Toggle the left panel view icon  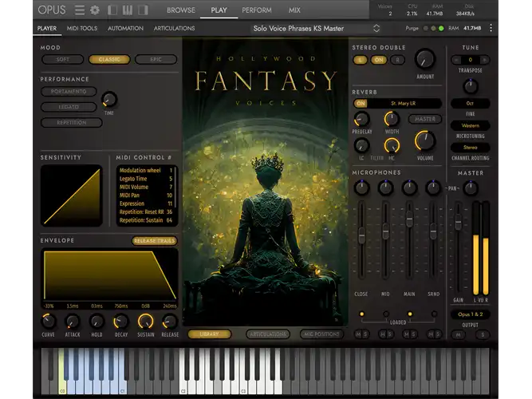[x=112, y=10]
